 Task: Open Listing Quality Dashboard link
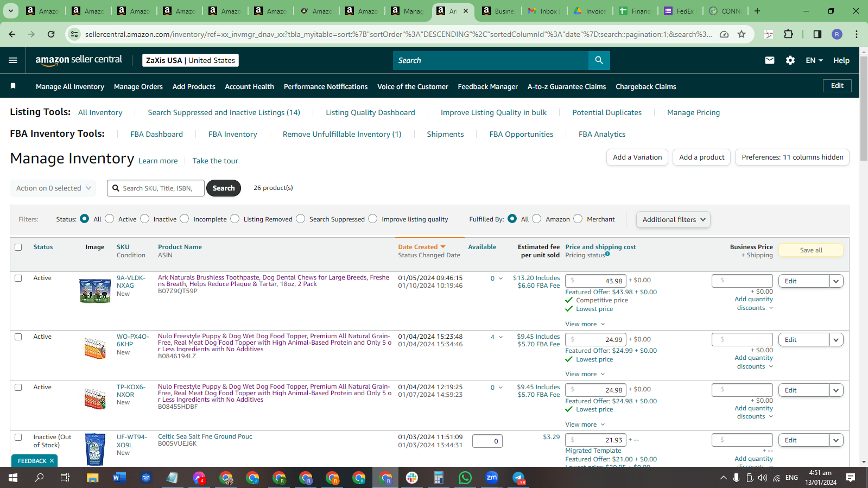point(370,112)
